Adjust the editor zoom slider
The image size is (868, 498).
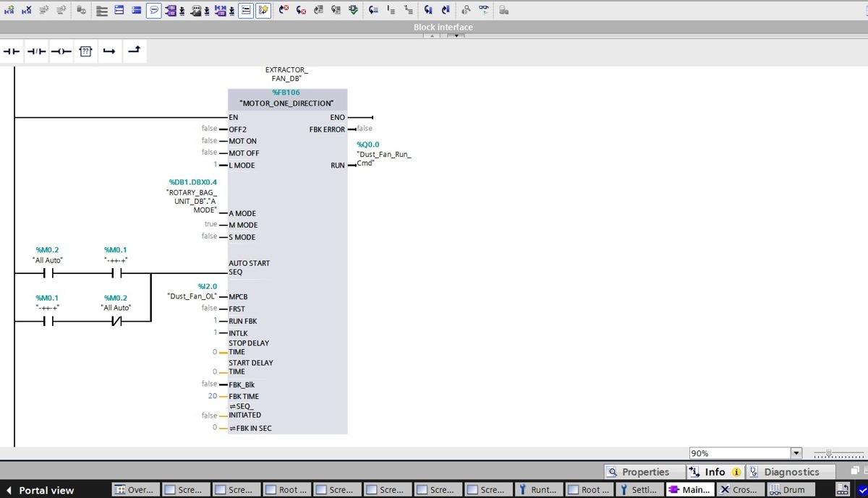click(x=829, y=453)
